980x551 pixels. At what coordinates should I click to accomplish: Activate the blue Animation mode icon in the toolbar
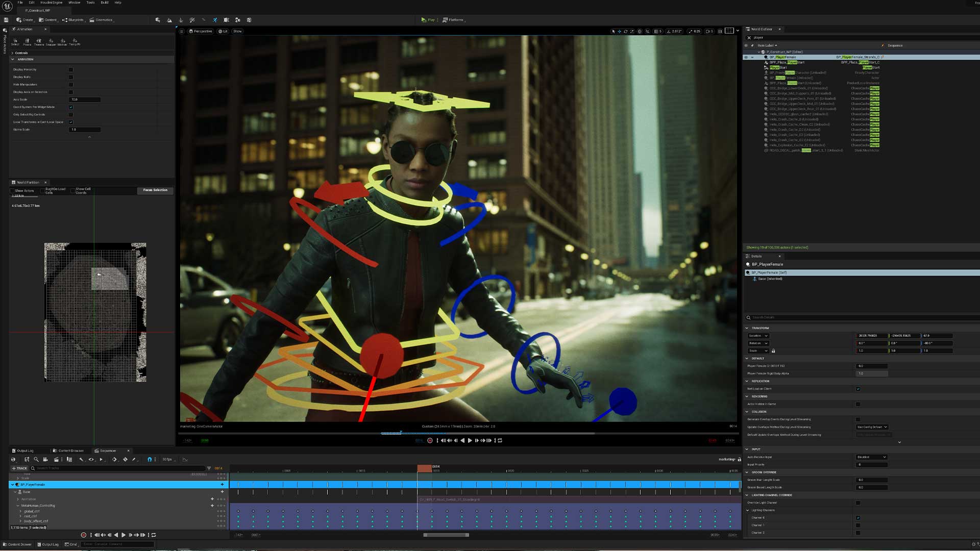pyautogui.click(x=215, y=20)
